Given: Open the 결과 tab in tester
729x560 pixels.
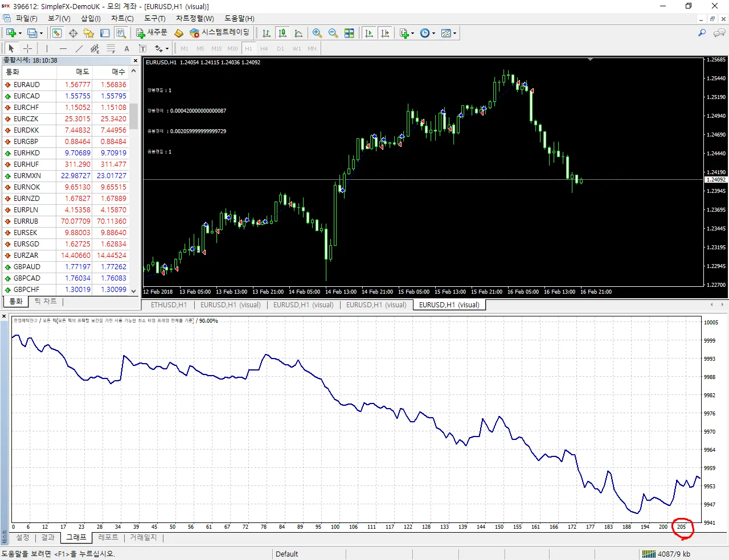Looking at the screenshot, I should [48, 537].
